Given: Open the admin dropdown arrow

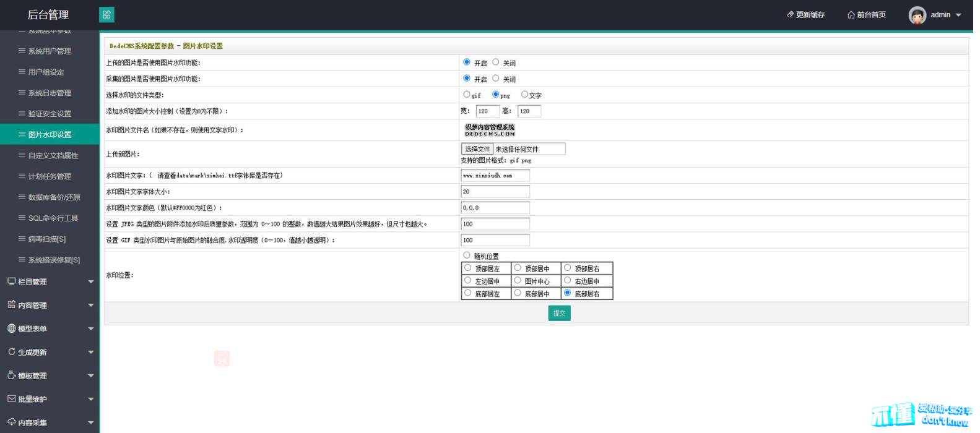Looking at the screenshot, I should coord(958,15).
